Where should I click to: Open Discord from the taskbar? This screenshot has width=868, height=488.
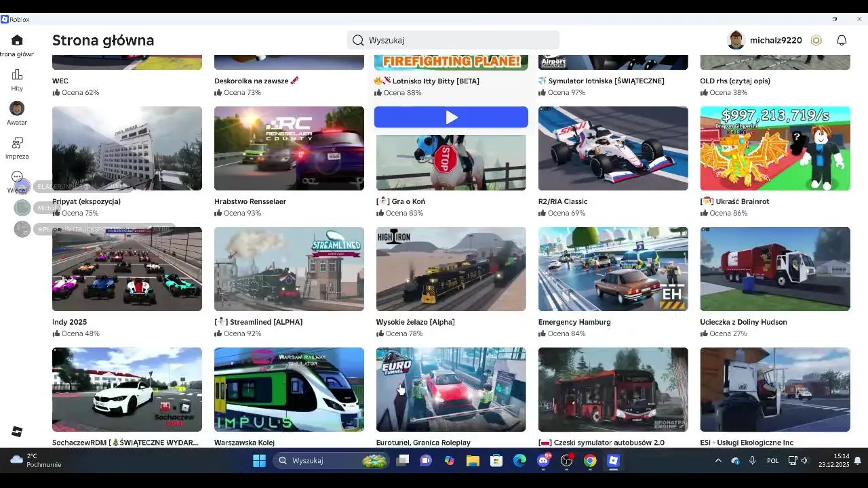click(x=543, y=461)
